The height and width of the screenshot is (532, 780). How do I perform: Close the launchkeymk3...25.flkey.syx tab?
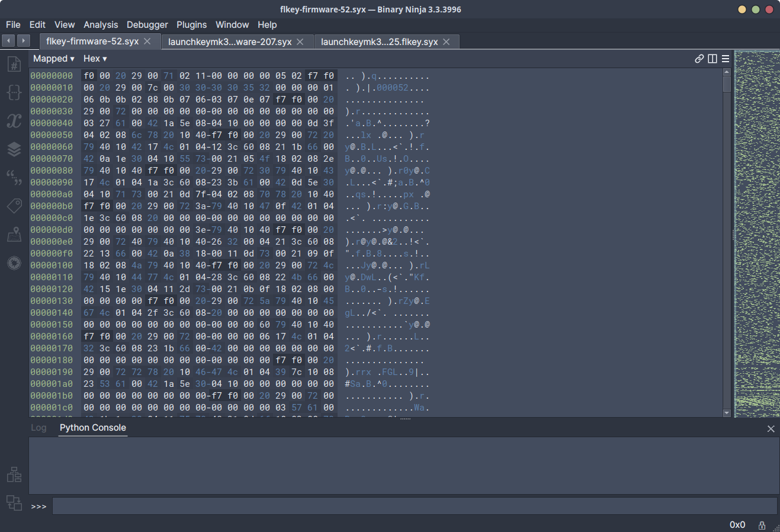(447, 41)
